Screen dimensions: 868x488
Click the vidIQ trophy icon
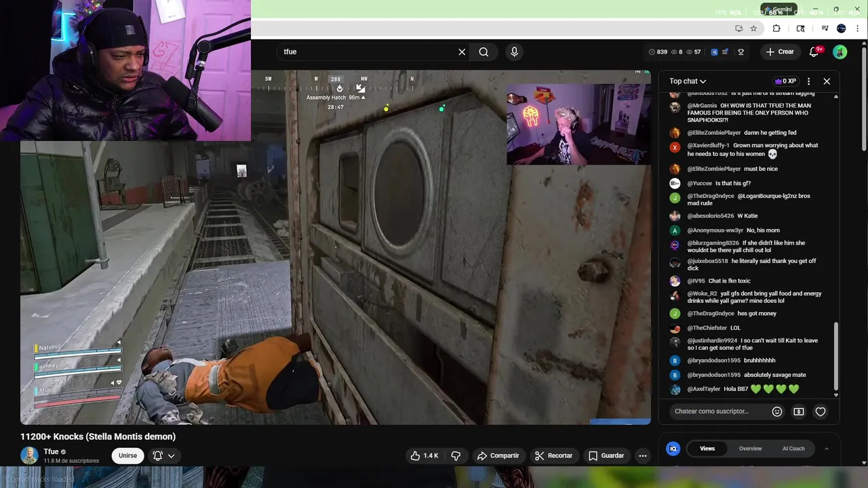[x=741, y=52]
